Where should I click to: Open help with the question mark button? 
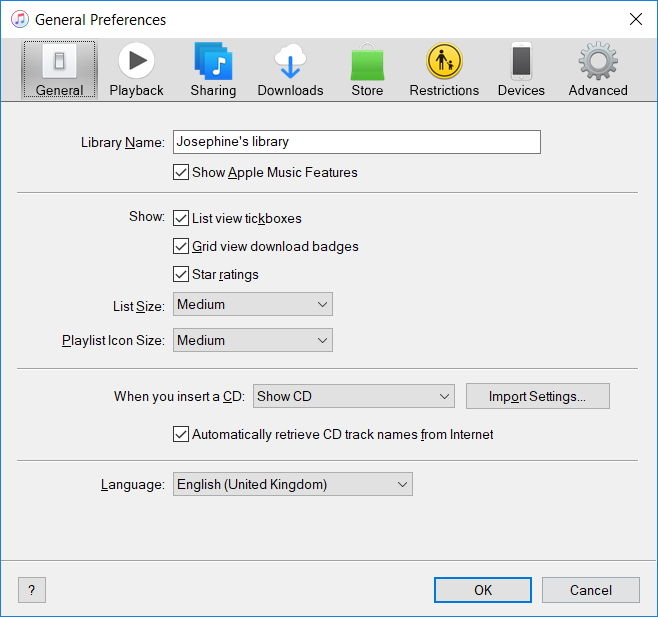31,590
